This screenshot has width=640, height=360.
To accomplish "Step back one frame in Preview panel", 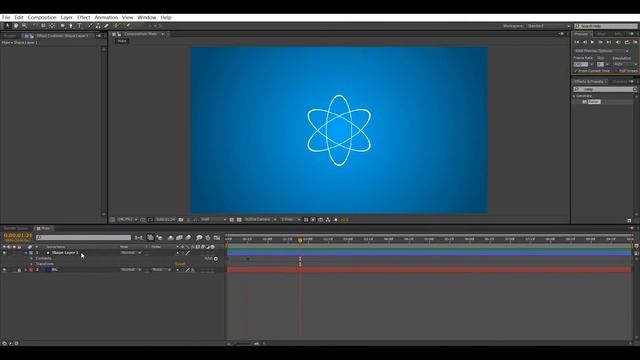I will click(x=585, y=42).
